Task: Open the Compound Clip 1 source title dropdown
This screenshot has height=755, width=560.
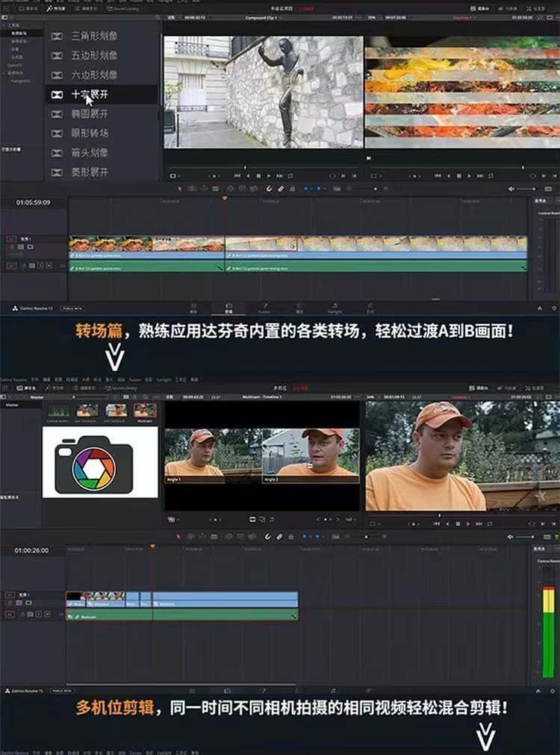Action: (x=264, y=18)
